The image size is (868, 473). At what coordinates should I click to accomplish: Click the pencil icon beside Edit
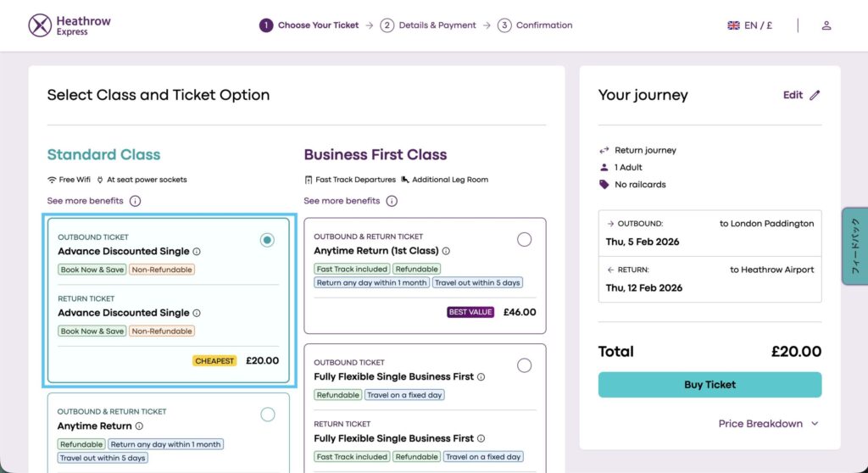point(815,95)
